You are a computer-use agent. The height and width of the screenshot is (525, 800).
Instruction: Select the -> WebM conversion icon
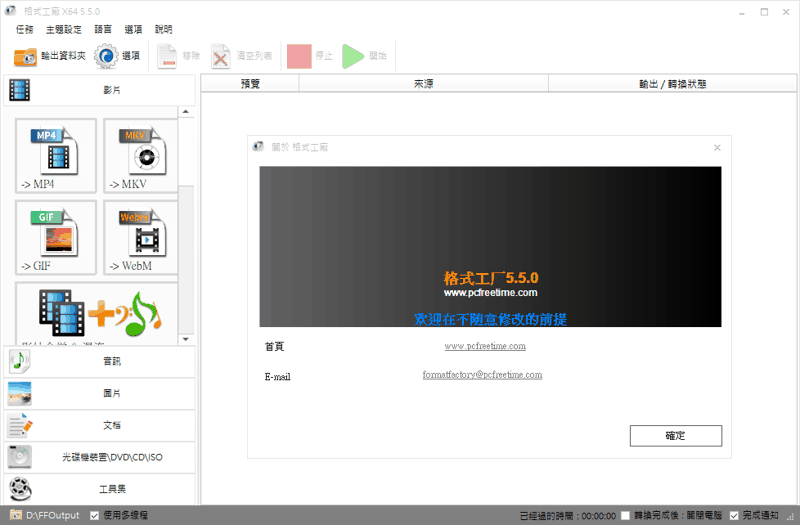pyautogui.click(x=141, y=237)
